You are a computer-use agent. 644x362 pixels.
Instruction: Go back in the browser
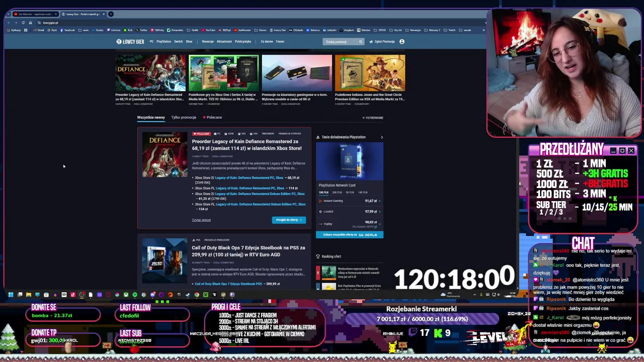tap(9, 23)
